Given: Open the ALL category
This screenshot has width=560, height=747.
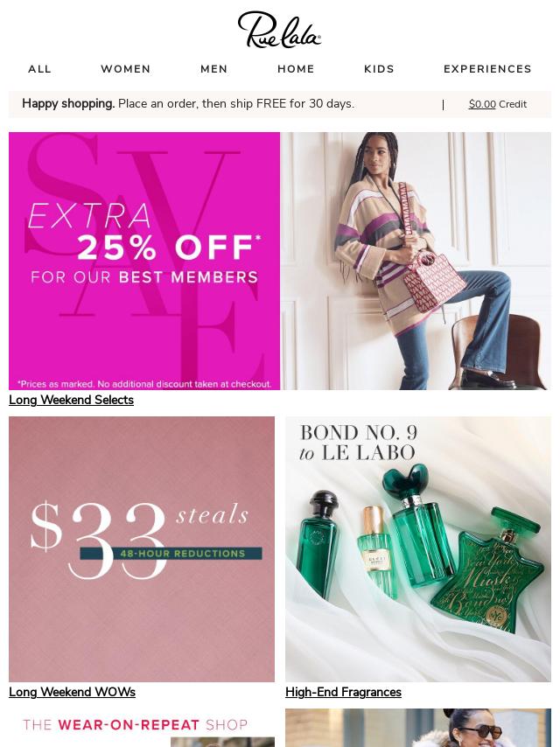Looking at the screenshot, I should click(x=39, y=69).
